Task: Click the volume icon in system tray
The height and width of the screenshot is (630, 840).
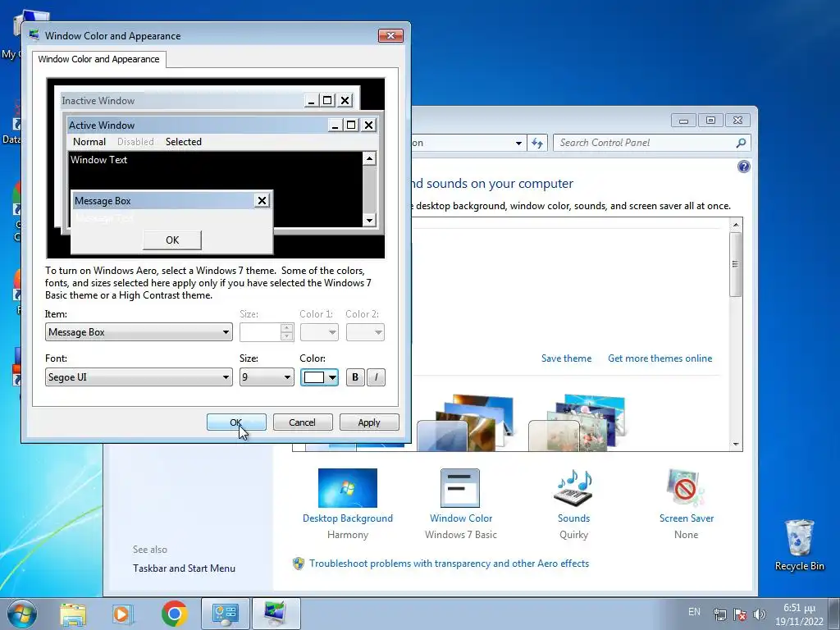Action: pyautogui.click(x=759, y=614)
